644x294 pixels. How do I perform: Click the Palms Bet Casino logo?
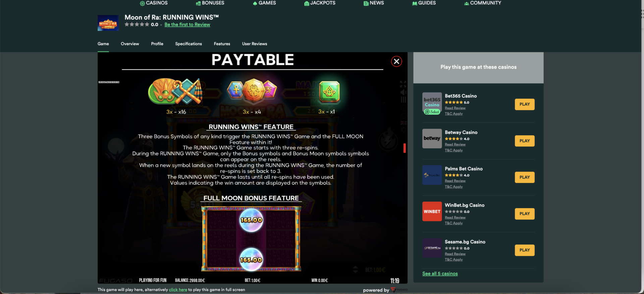(x=432, y=175)
